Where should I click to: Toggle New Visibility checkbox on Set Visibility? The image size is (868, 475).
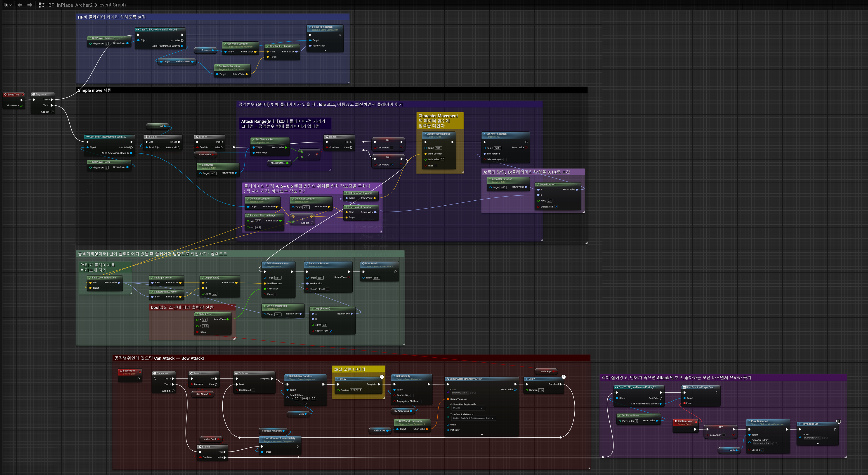click(x=412, y=395)
